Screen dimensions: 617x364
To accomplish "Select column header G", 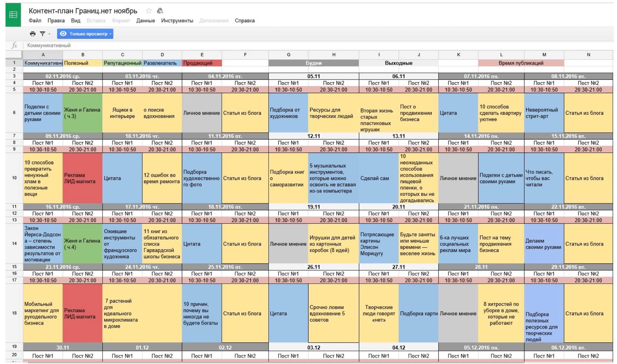I will [x=288, y=55].
